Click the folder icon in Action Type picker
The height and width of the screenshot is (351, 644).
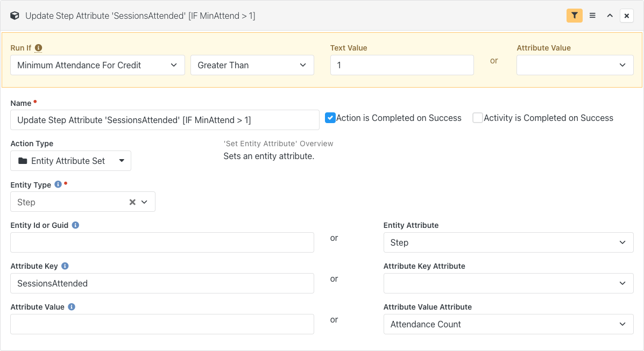point(23,161)
